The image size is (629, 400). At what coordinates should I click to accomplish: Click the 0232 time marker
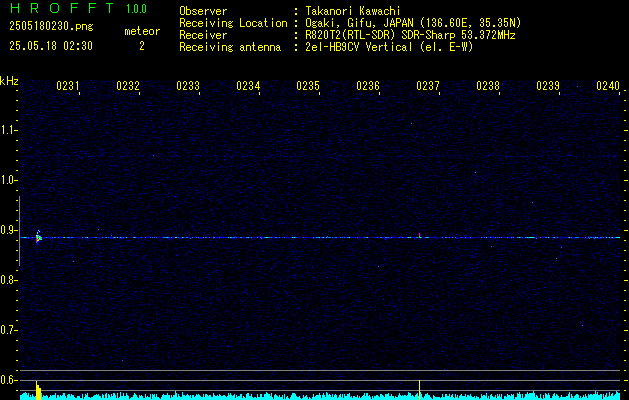tap(128, 86)
